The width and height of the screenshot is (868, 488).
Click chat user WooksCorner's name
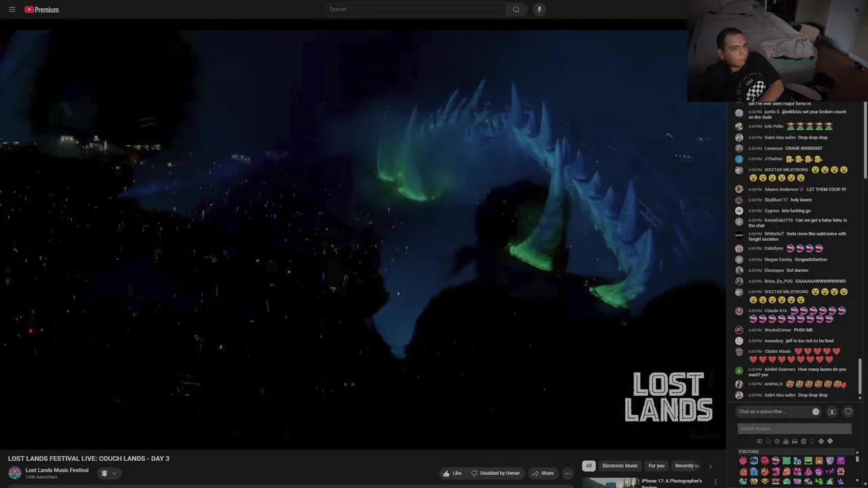pos(778,330)
